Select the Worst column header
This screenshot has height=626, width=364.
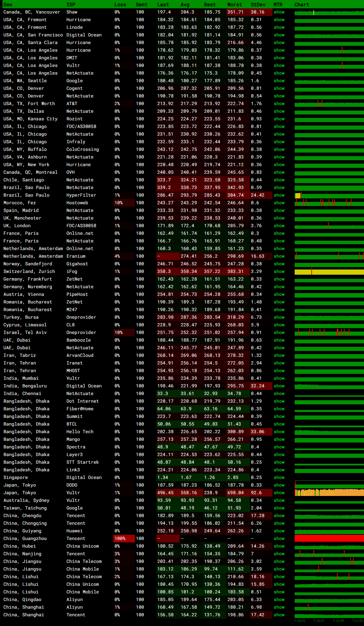click(x=234, y=5)
